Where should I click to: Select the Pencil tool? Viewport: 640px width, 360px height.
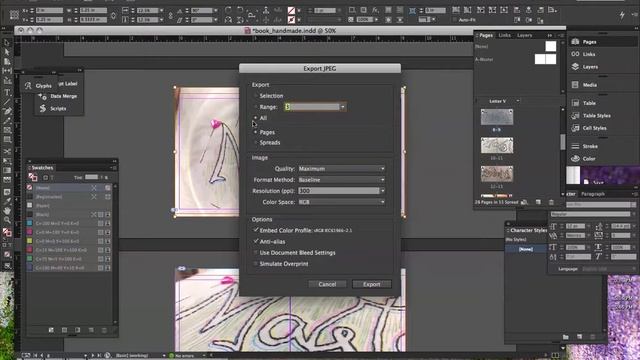[7, 120]
